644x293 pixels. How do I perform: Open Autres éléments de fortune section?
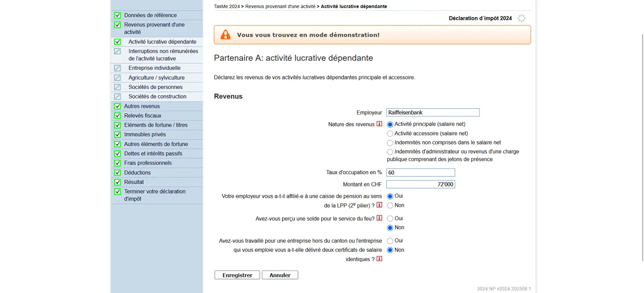(x=156, y=144)
